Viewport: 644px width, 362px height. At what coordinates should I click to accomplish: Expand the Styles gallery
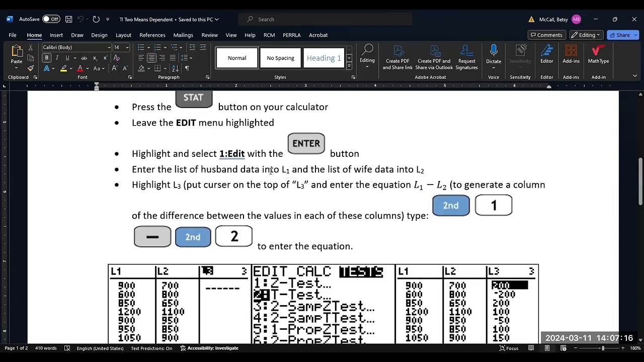pyautogui.click(x=349, y=66)
